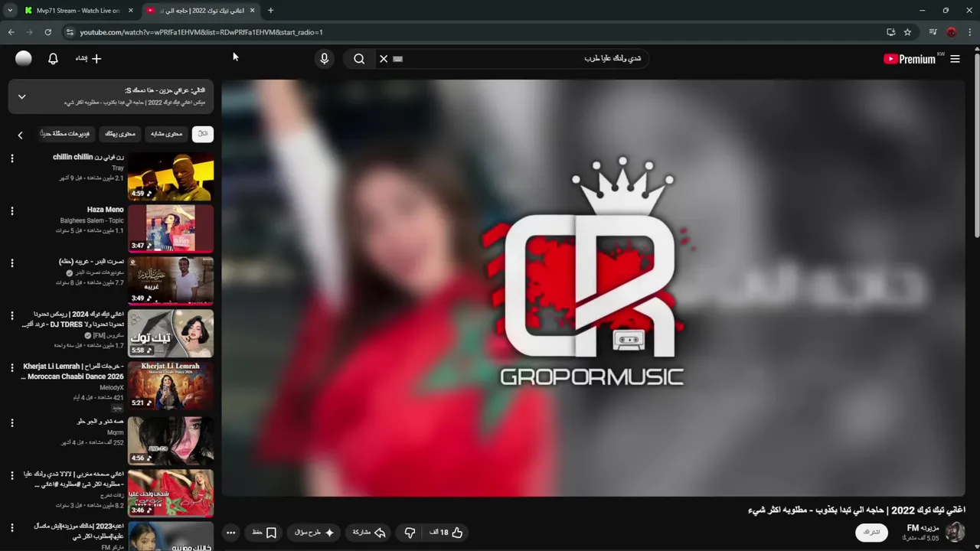Click the 'Haza Meno' video title
This screenshot has height=551, width=980.
[105, 210]
